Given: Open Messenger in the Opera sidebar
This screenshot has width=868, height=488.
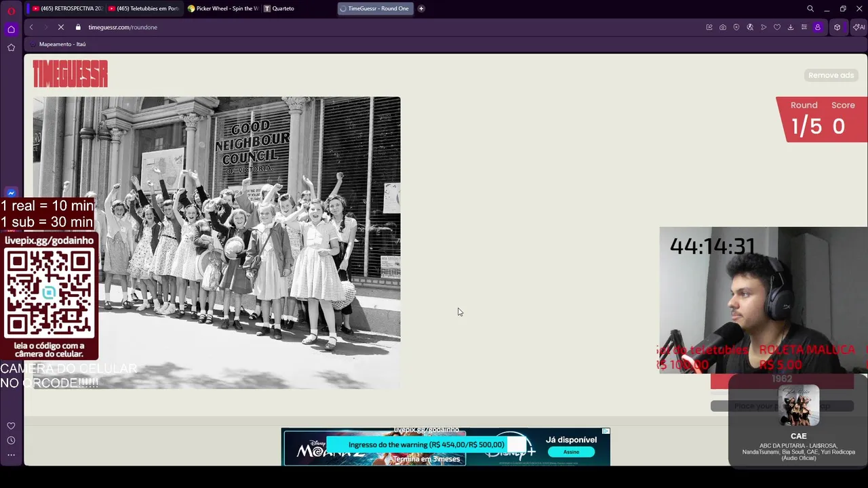Looking at the screenshot, I should [11, 193].
